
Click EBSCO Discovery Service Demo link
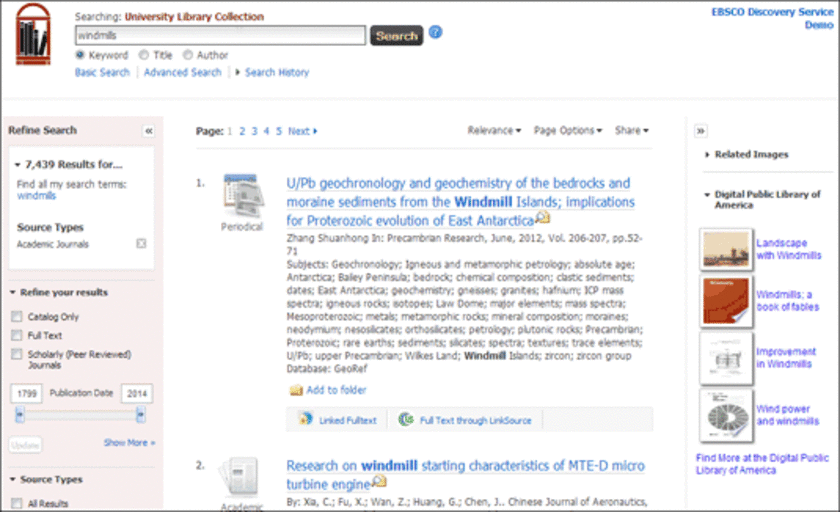[772, 18]
